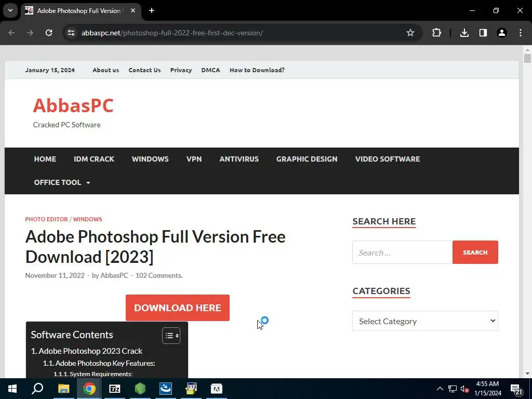Open VIDEO SOFTWARE menu item
The height and width of the screenshot is (399, 532).
388,159
